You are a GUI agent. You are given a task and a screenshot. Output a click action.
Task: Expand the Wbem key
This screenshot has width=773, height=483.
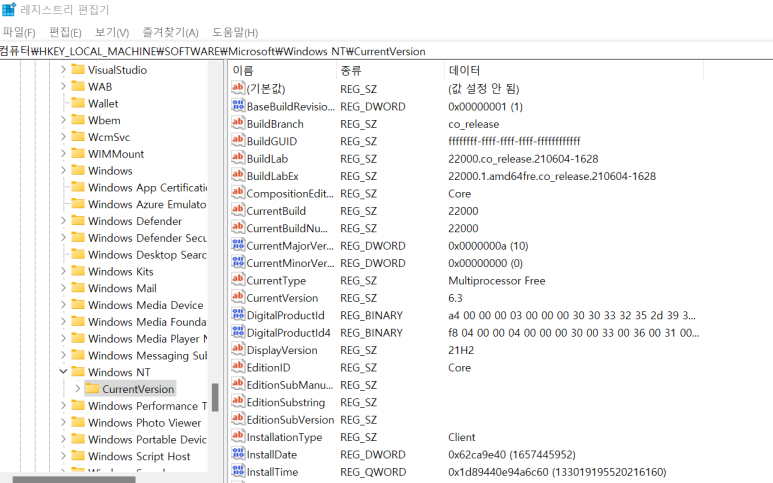point(63,120)
